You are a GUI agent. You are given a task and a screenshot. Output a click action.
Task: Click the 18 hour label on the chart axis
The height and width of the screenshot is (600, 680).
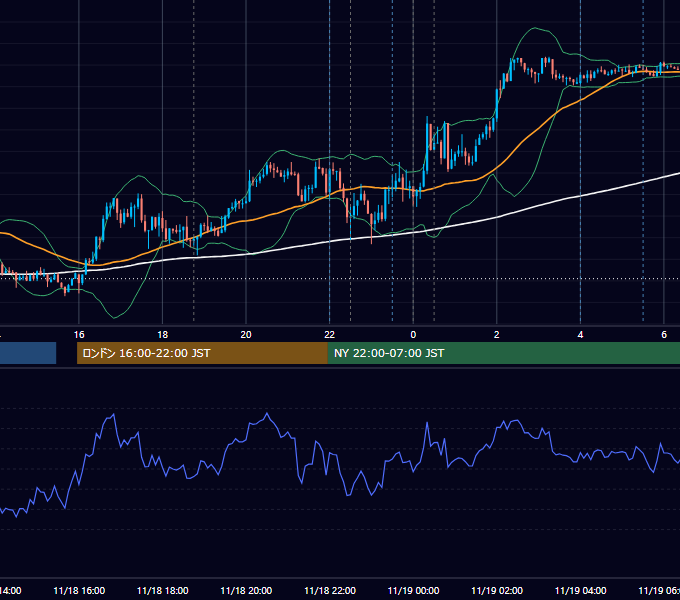tap(163, 335)
